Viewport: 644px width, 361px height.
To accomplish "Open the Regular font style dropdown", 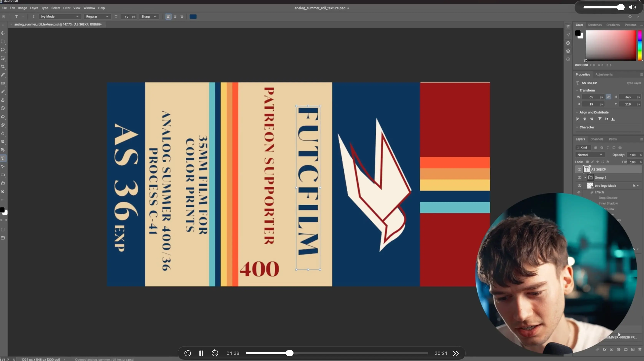I will 97,17.
